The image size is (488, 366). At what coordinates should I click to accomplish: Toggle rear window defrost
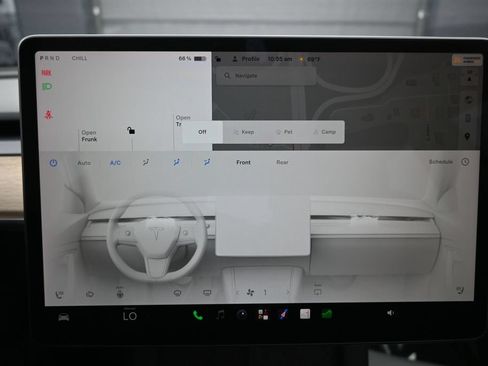tap(207, 293)
